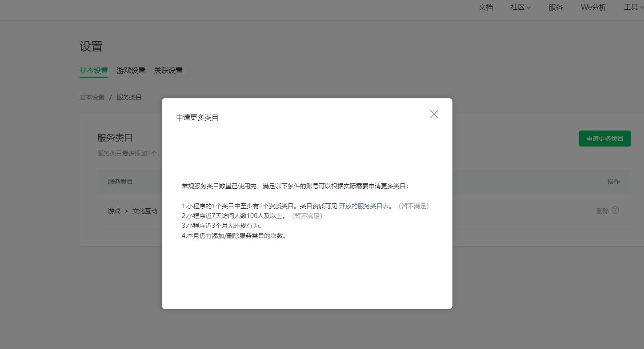Expand the 工具 dropdown menu
This screenshot has height=349, width=644.
(x=634, y=7)
